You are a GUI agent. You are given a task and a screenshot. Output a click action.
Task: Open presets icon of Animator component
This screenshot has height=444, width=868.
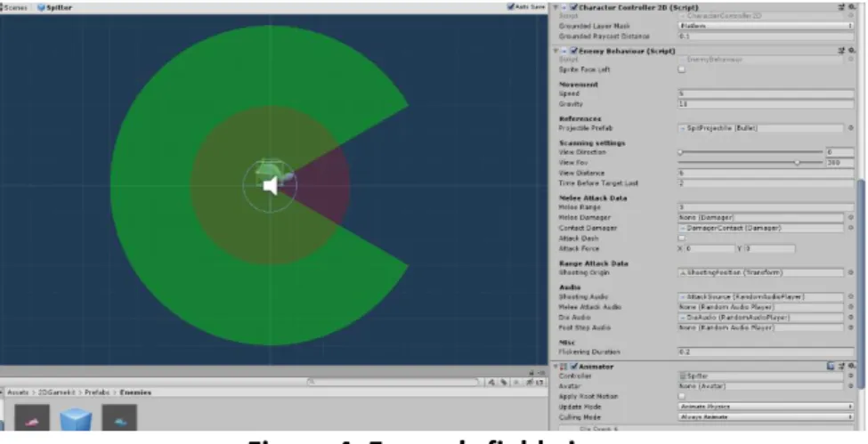841,366
